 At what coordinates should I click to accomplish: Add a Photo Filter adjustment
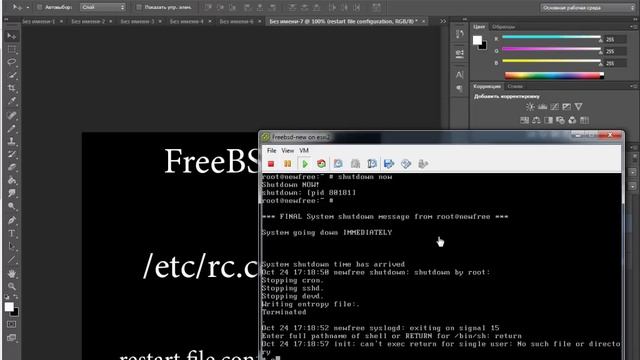point(560,120)
